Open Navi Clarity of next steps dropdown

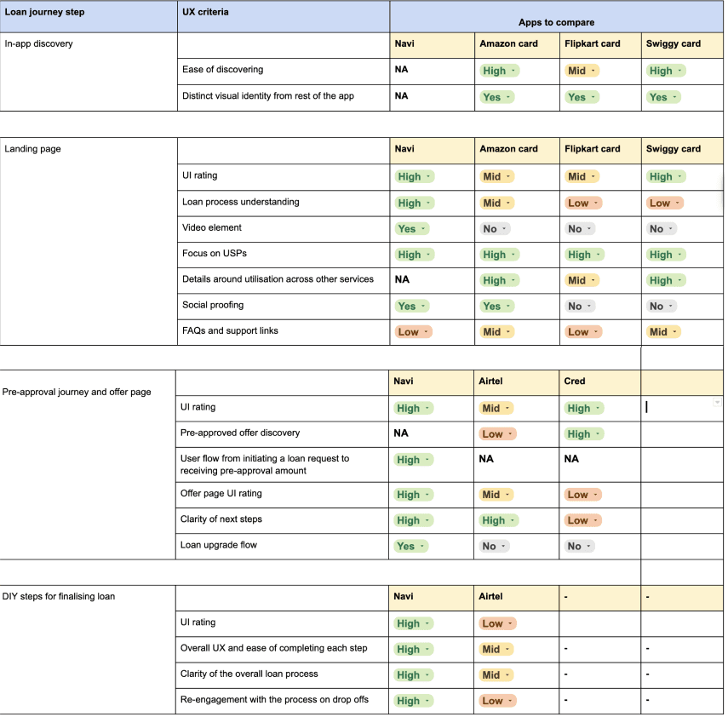coord(413,521)
